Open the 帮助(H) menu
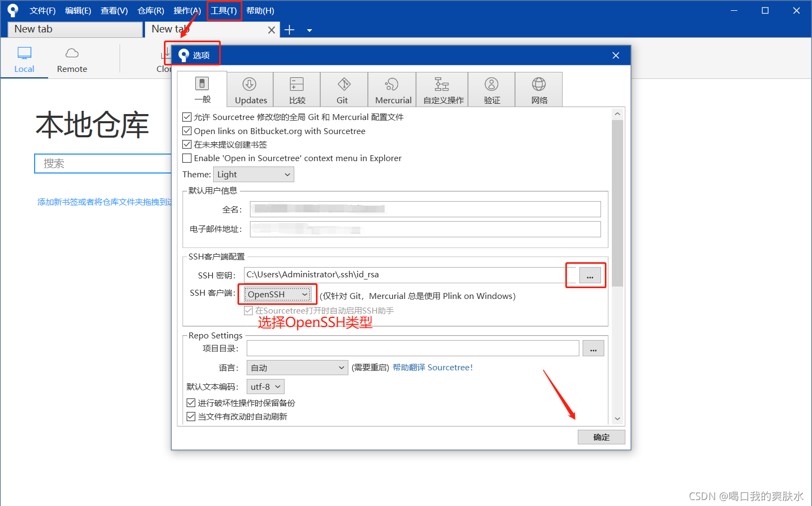 pos(260,11)
